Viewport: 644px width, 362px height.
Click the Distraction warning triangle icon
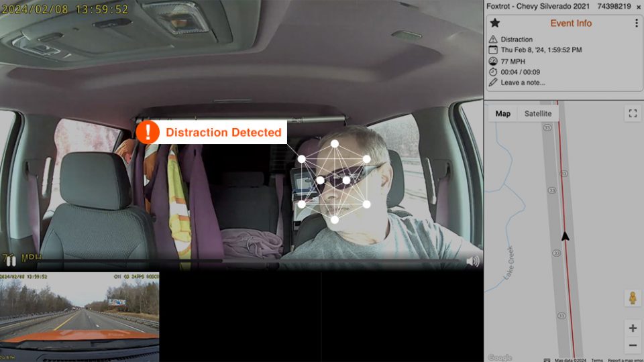[x=493, y=40]
